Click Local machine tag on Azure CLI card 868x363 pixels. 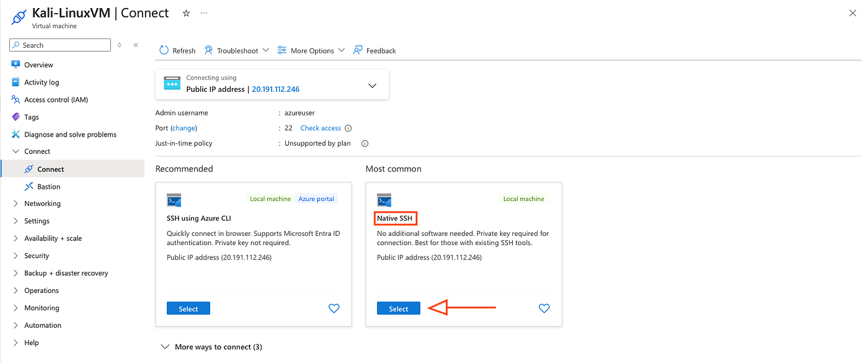click(x=270, y=199)
